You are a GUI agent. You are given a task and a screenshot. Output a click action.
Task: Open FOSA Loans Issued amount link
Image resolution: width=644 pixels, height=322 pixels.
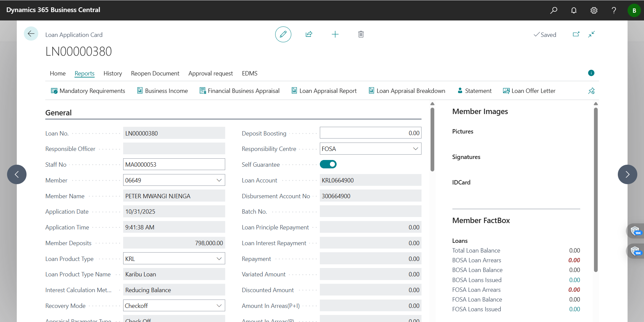(x=575, y=309)
